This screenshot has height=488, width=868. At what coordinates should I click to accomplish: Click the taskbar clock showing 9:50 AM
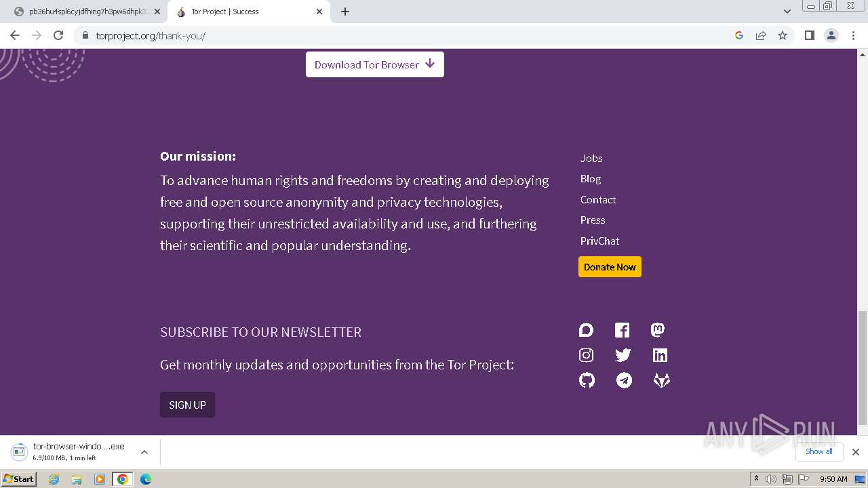click(833, 479)
